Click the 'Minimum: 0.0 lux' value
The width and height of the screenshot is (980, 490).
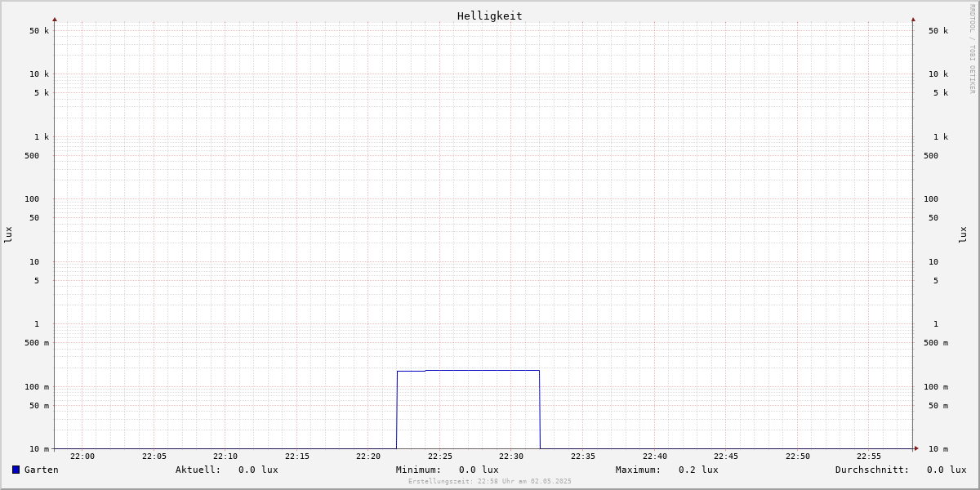[448, 470]
